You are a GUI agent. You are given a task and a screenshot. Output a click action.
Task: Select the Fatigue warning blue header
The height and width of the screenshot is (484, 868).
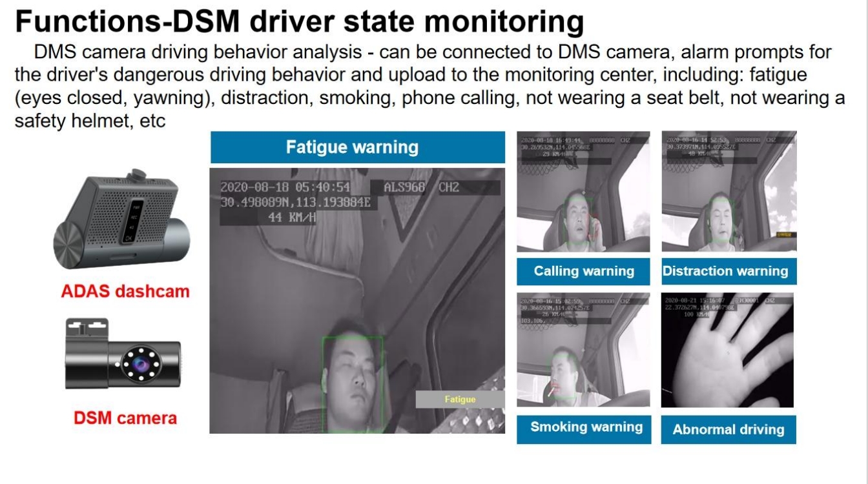click(357, 147)
